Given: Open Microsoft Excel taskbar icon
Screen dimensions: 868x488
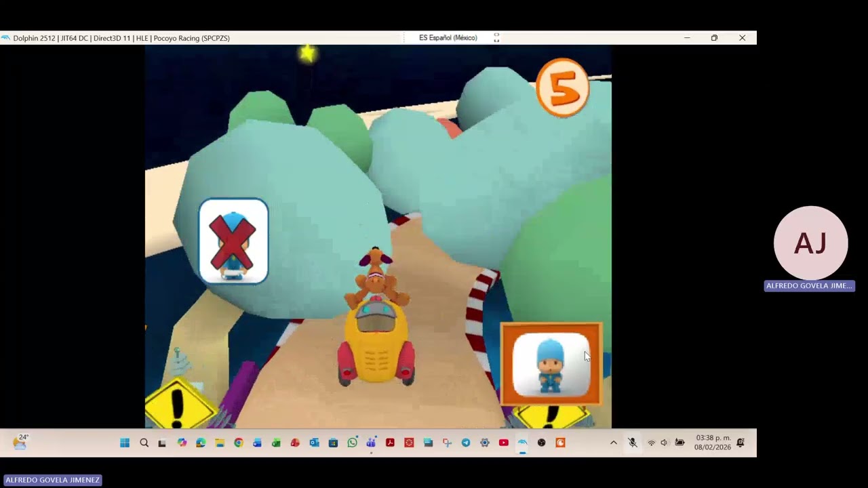Looking at the screenshot, I should (x=276, y=443).
